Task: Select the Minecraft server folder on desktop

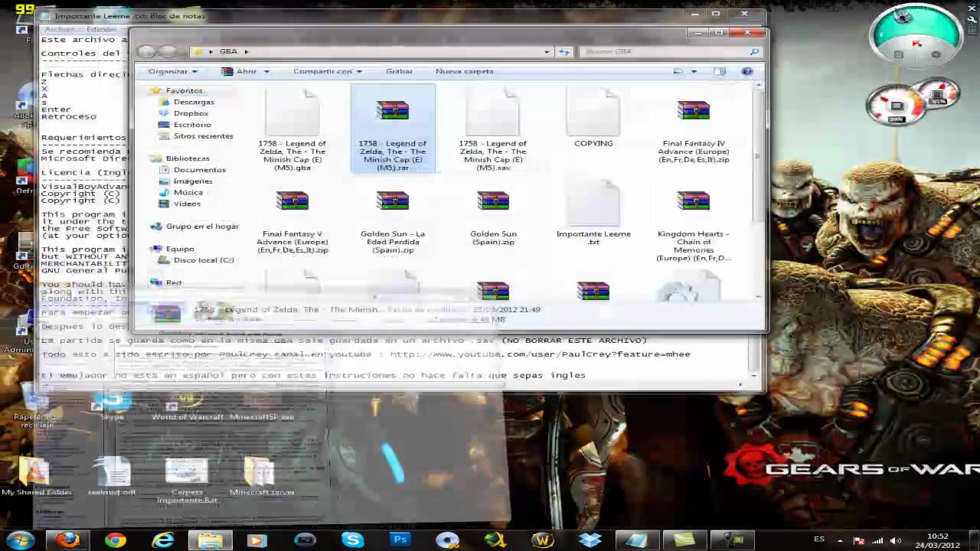Action: pyautogui.click(x=261, y=474)
